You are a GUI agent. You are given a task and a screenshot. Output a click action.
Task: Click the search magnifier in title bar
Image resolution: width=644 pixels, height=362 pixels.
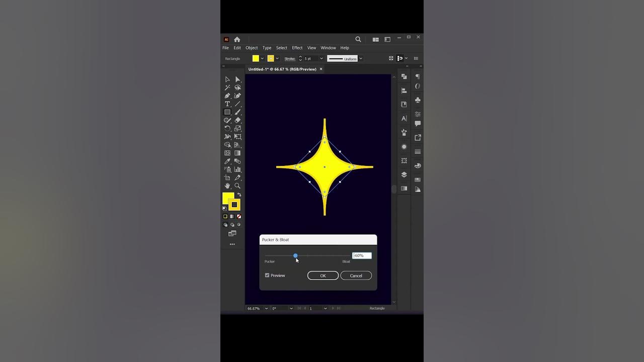[358, 39]
